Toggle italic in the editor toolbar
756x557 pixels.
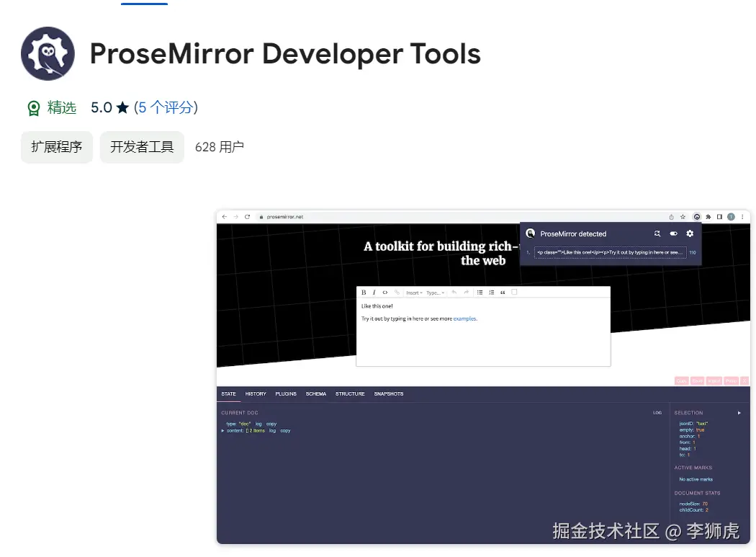coord(374,293)
